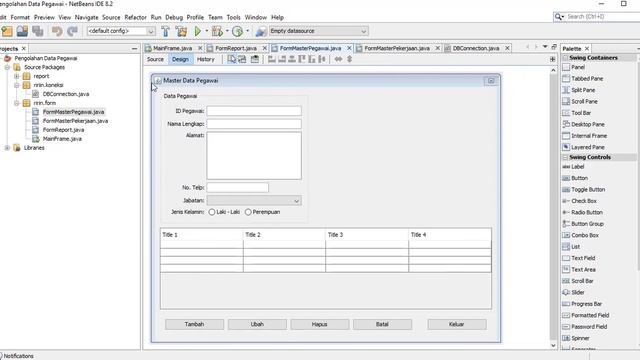Pick Progress Bar from the Palette
The height and width of the screenshot is (360, 640).
[582, 304]
